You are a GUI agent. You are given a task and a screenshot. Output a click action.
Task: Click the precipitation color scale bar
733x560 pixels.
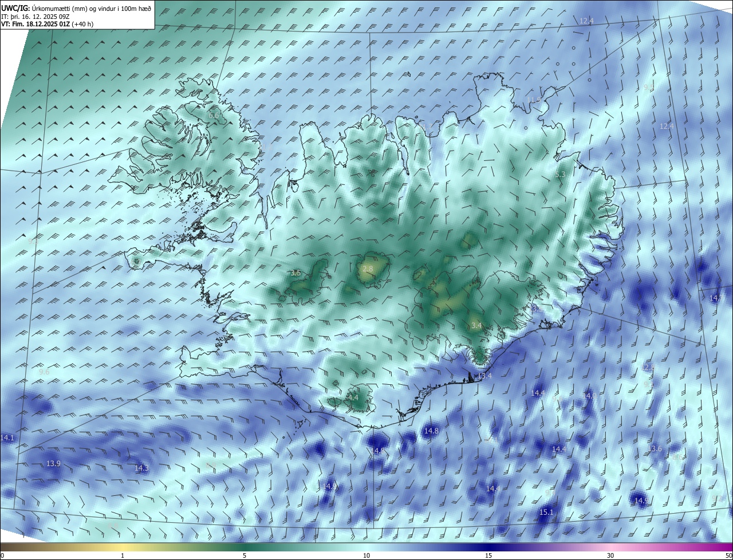pyautogui.click(x=366, y=547)
